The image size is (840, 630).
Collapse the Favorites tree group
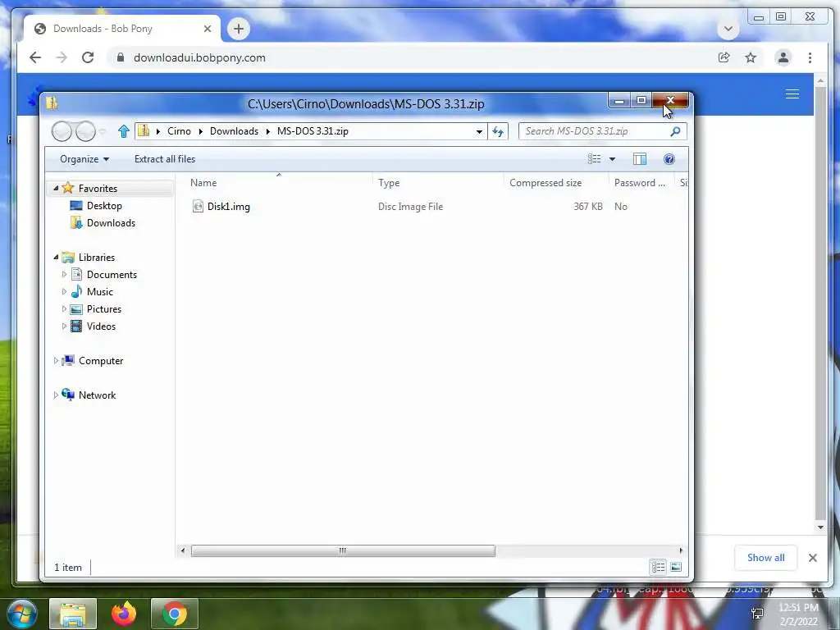56,188
